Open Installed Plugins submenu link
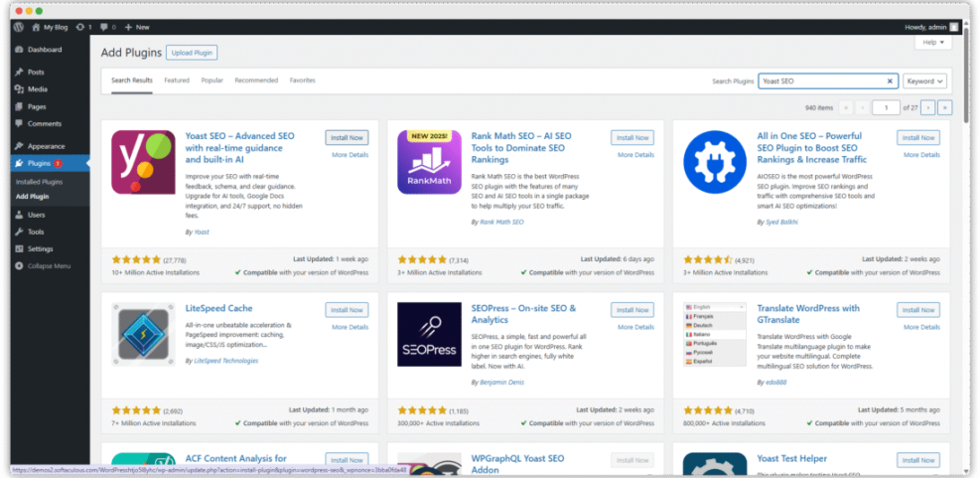The image size is (980, 478). [40, 182]
